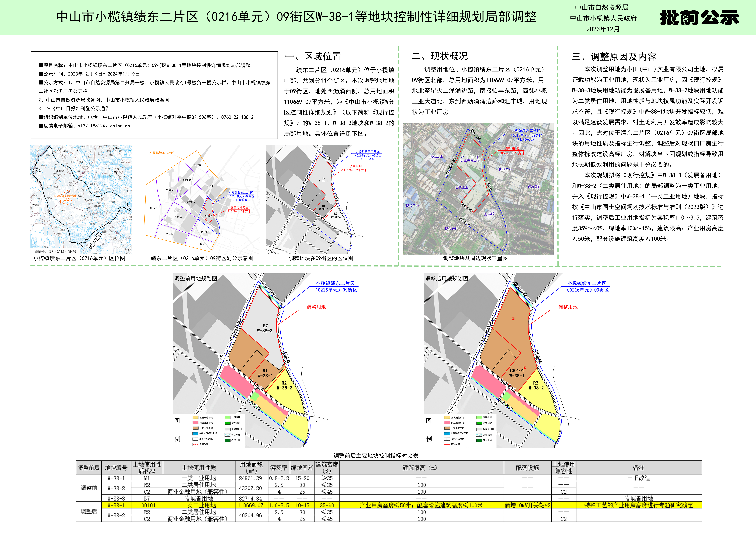Pick 商业金融用地 pink swatch in before-map legend
This screenshot has width=756, height=535.
pyautogui.click(x=196, y=423)
